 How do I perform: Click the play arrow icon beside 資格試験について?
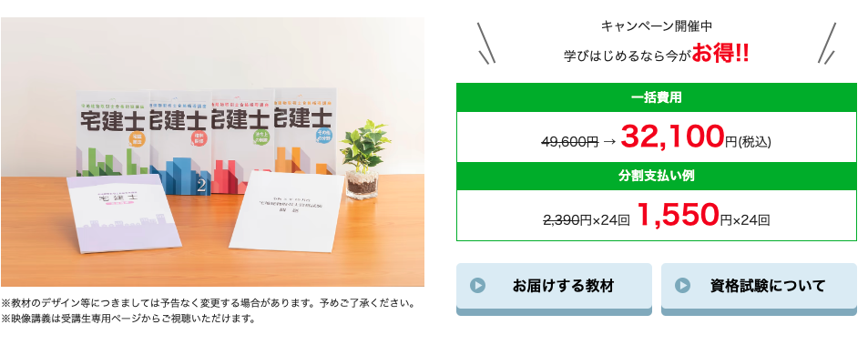pyautogui.click(x=682, y=285)
